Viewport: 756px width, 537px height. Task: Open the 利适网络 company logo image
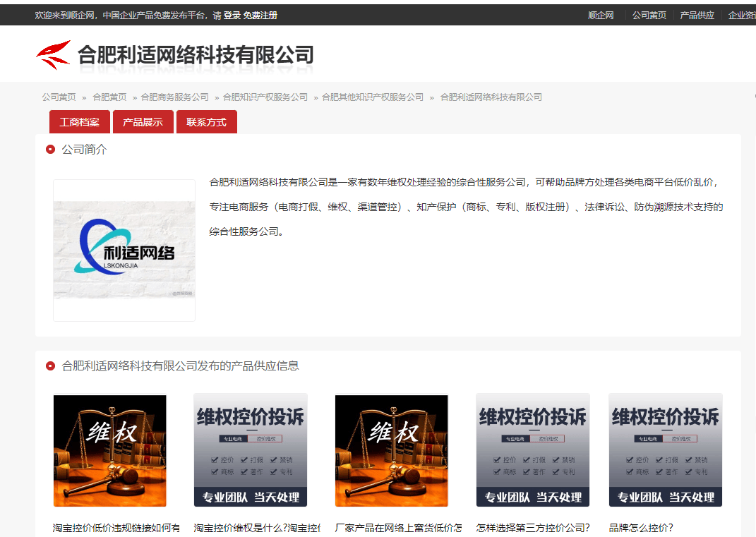coord(124,251)
